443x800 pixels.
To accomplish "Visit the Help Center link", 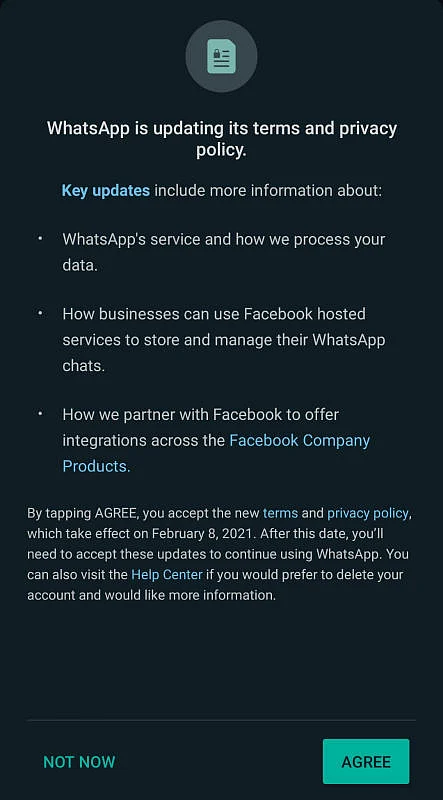I will [167, 574].
